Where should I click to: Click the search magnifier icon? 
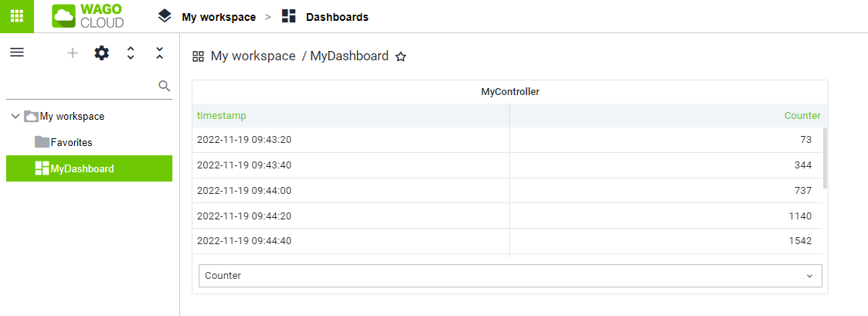[x=164, y=86]
